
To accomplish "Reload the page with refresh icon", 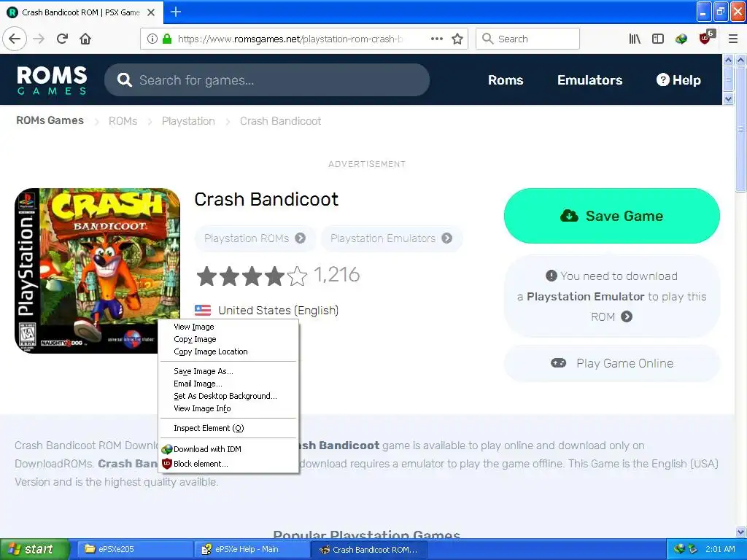I will click(62, 39).
